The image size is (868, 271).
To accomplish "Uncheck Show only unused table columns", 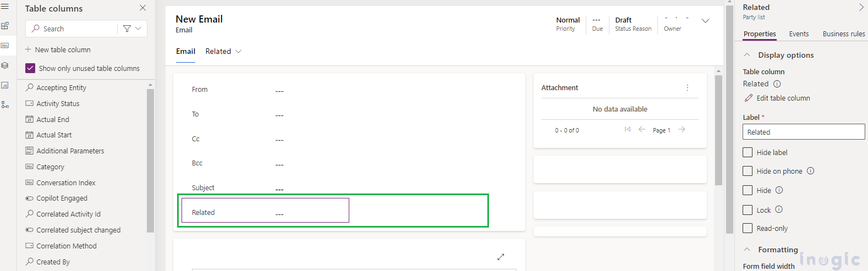I will point(30,68).
